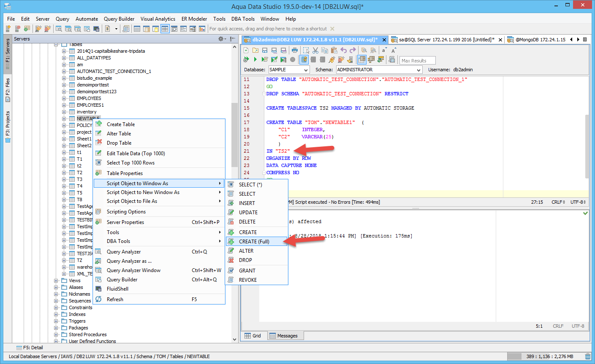Expand the Stored Procedures tree node
This screenshot has height=364, width=595.
(x=56, y=334)
